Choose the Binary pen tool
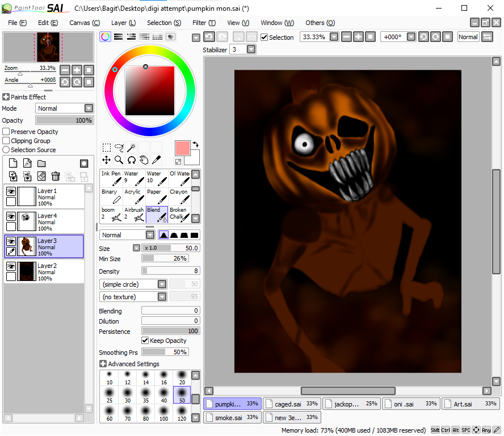This screenshot has height=436, width=504. [x=111, y=196]
